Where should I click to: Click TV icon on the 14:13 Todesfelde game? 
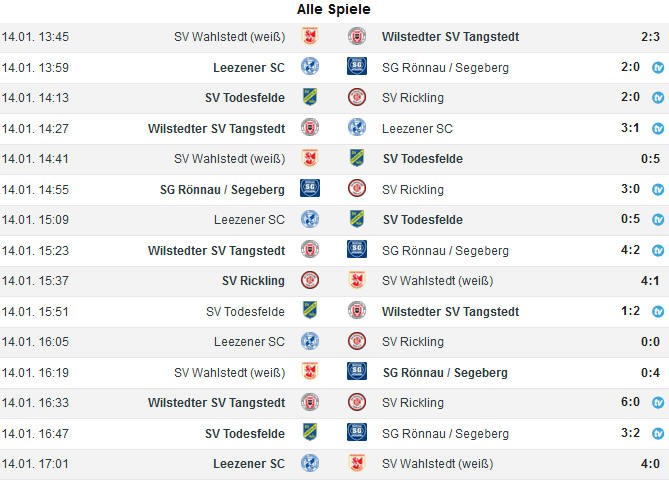pos(658,98)
